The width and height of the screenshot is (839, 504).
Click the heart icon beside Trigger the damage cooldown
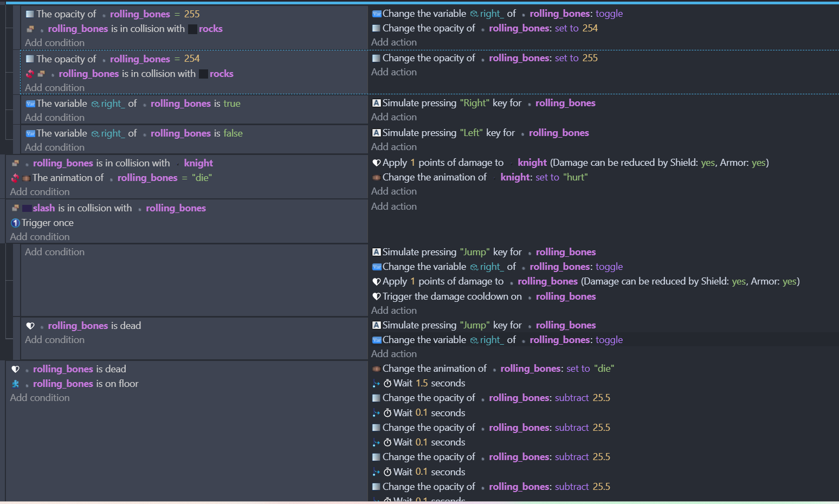pos(377,296)
